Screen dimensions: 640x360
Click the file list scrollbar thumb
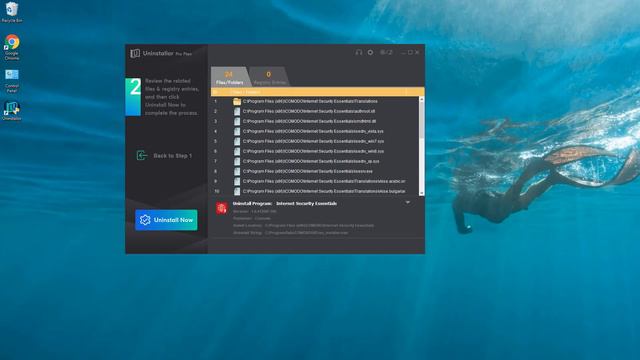click(421, 120)
